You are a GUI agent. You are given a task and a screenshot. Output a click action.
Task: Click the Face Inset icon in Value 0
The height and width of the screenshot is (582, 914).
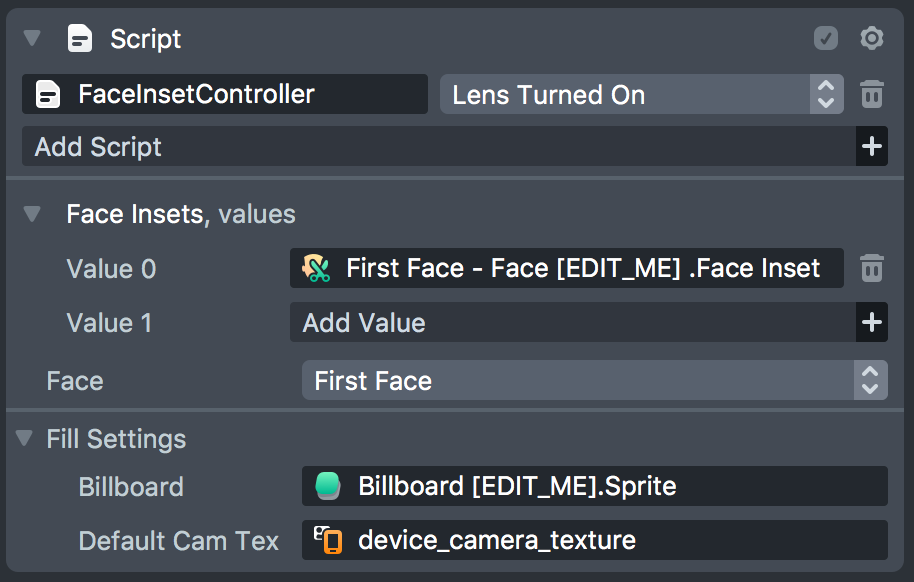click(319, 268)
